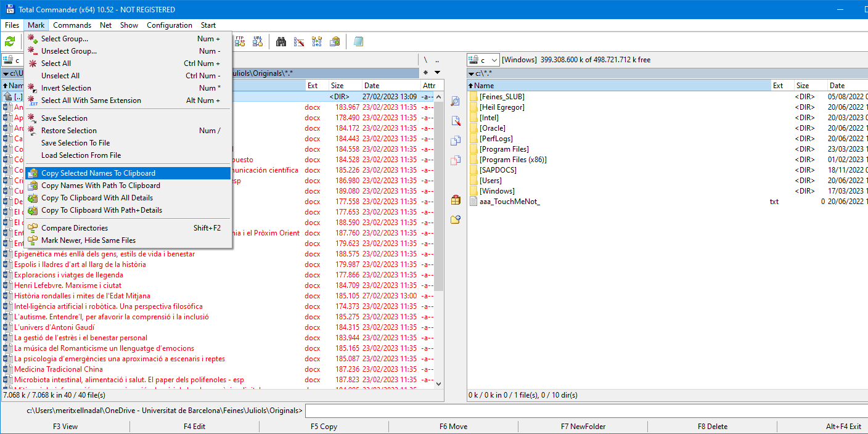Expand the left panel directory history arrow
Image resolution: width=868 pixels, height=434 pixels.
(x=437, y=73)
